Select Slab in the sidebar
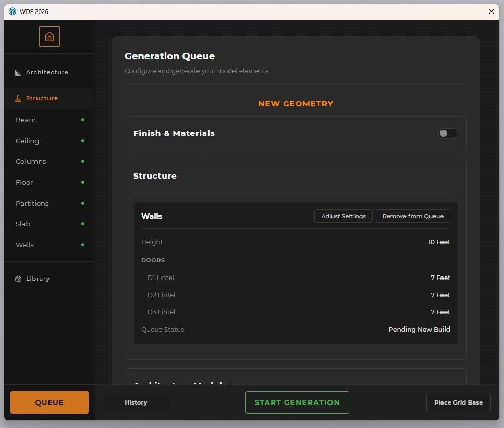Screen dimensions: 504x428 click(x=50, y=224)
